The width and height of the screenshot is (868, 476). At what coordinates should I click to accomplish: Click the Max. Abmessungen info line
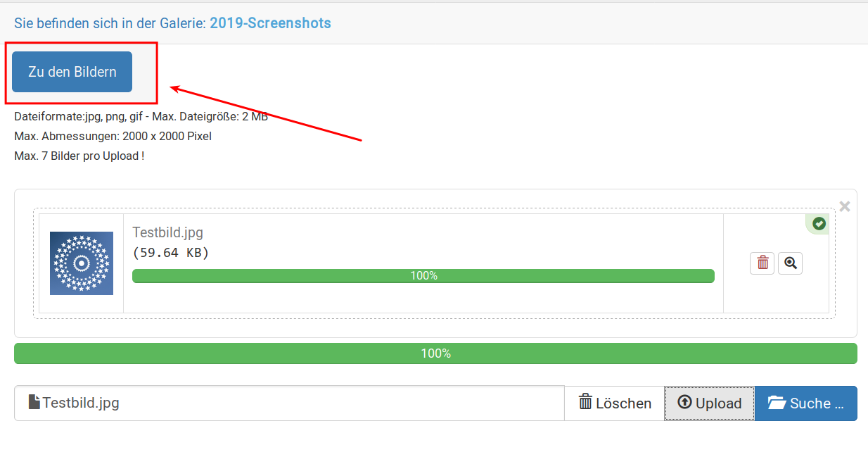pos(113,137)
